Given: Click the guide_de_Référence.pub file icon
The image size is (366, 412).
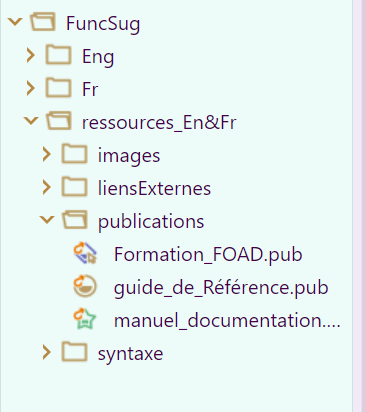Looking at the screenshot, I should point(85,286).
